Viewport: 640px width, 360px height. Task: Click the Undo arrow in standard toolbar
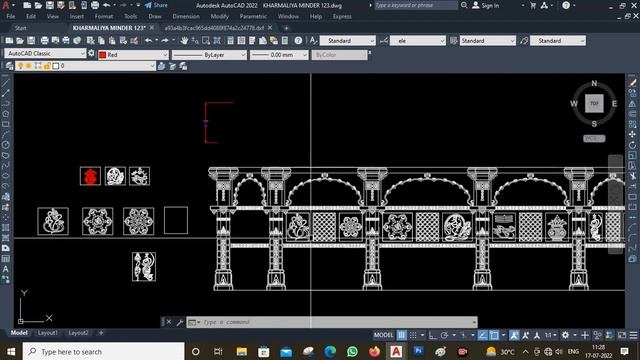[148, 40]
